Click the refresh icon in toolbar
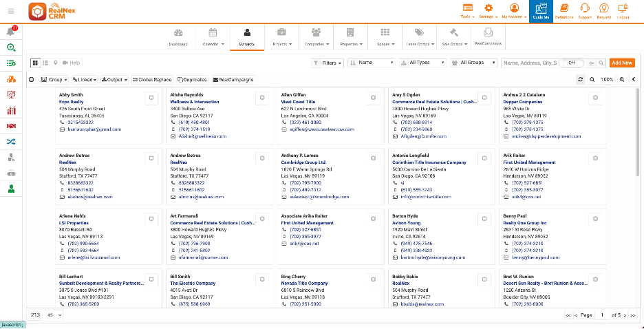The height and width of the screenshot is (329, 644). coord(580,80)
